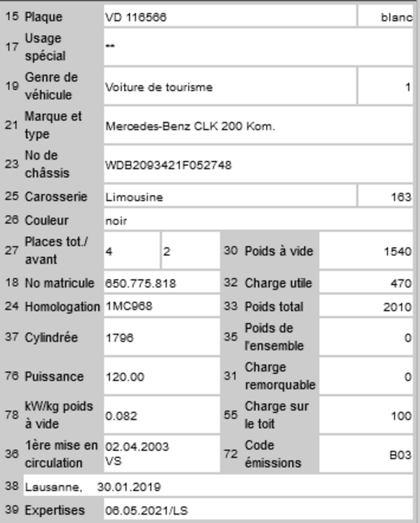Select the Poids total value 2010

[366, 307]
